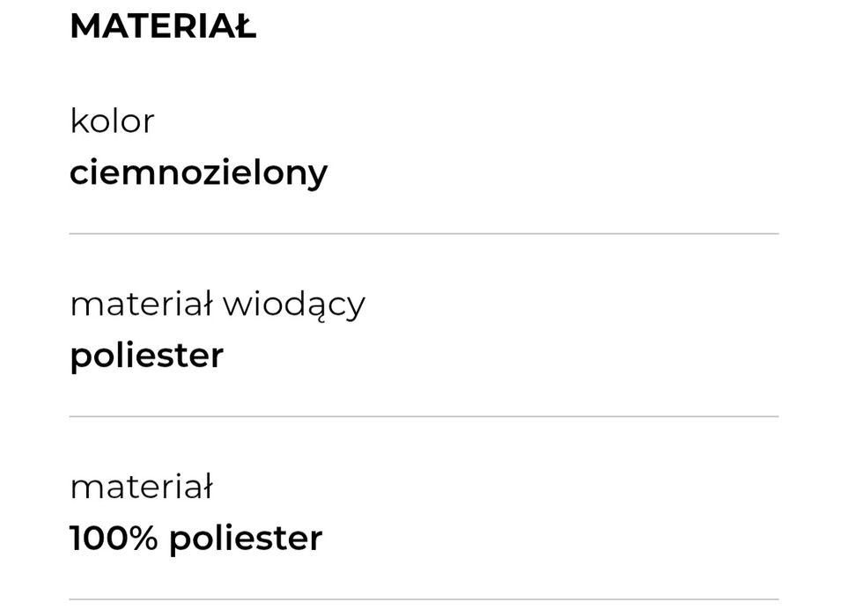This screenshot has height=616, width=848.
Task: Click the 'ciemnozielony' color value
Action: tap(198, 172)
